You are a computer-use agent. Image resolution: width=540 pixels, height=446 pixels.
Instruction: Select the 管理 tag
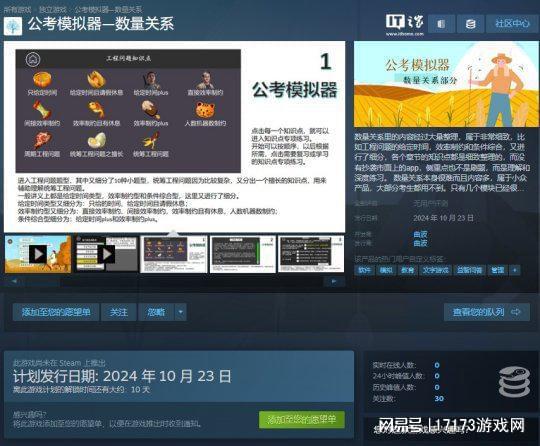coord(497,270)
